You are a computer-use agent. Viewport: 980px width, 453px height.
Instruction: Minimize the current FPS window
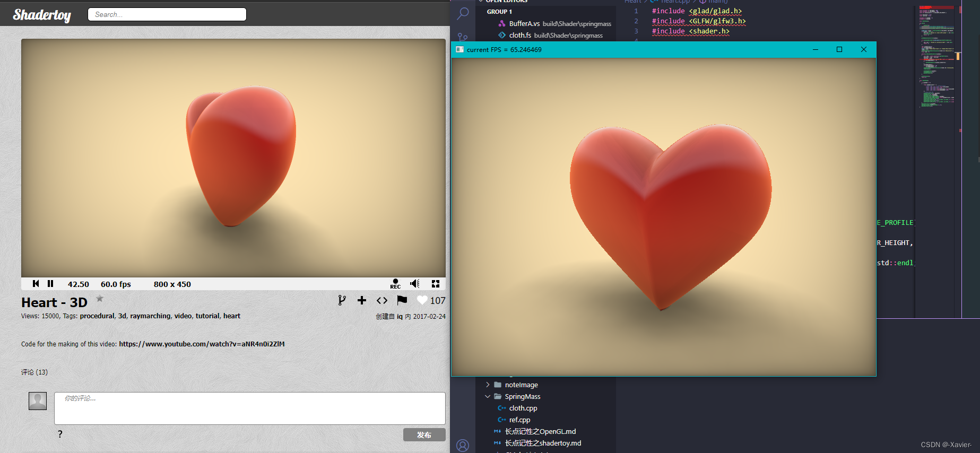(x=816, y=49)
